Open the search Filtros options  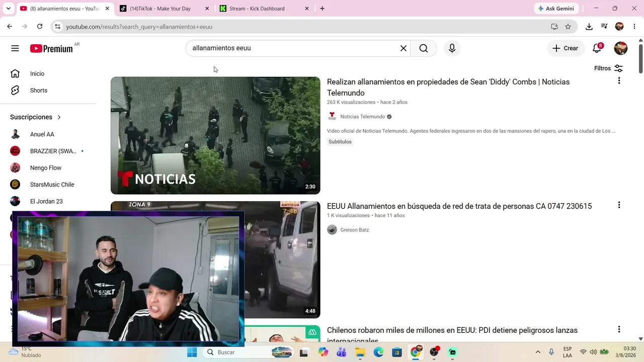(608, 68)
